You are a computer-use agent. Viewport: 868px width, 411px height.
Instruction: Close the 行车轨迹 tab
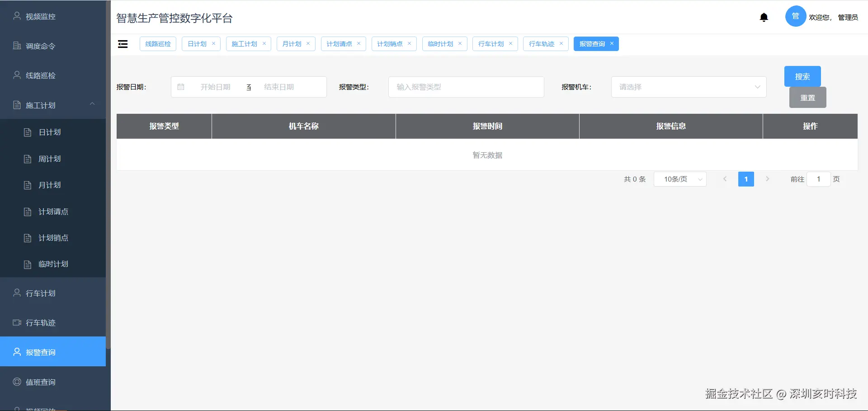coord(561,43)
